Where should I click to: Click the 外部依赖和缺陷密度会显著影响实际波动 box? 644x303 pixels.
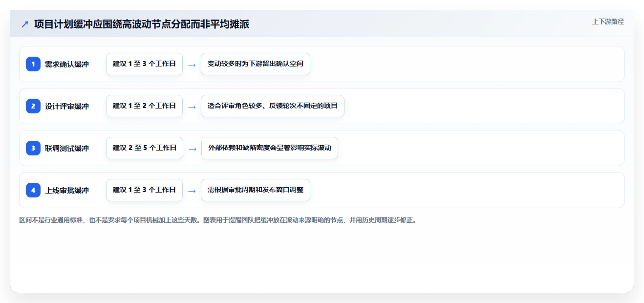pyautogui.click(x=270, y=148)
